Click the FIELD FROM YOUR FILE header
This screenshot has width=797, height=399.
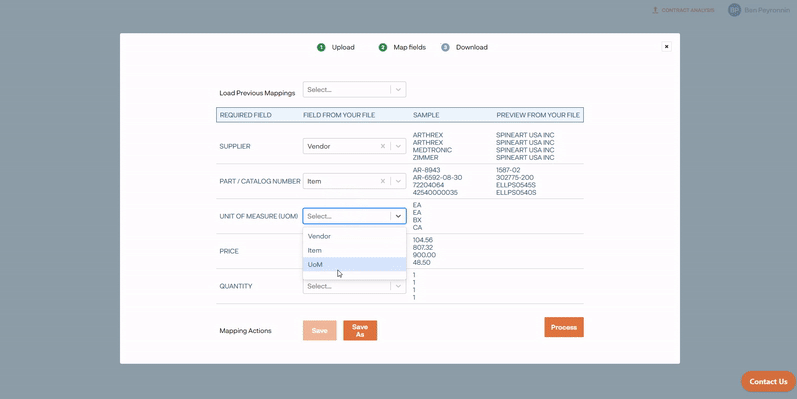339,115
